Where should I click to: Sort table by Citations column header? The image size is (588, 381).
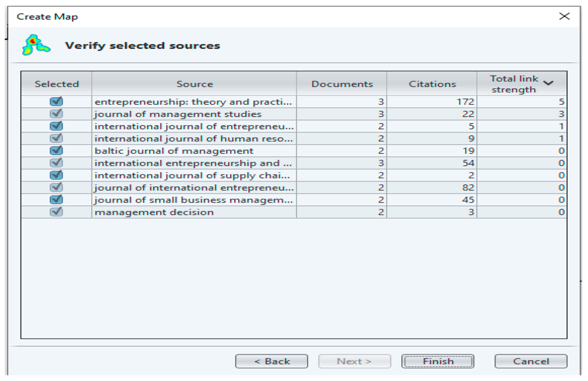click(x=432, y=84)
